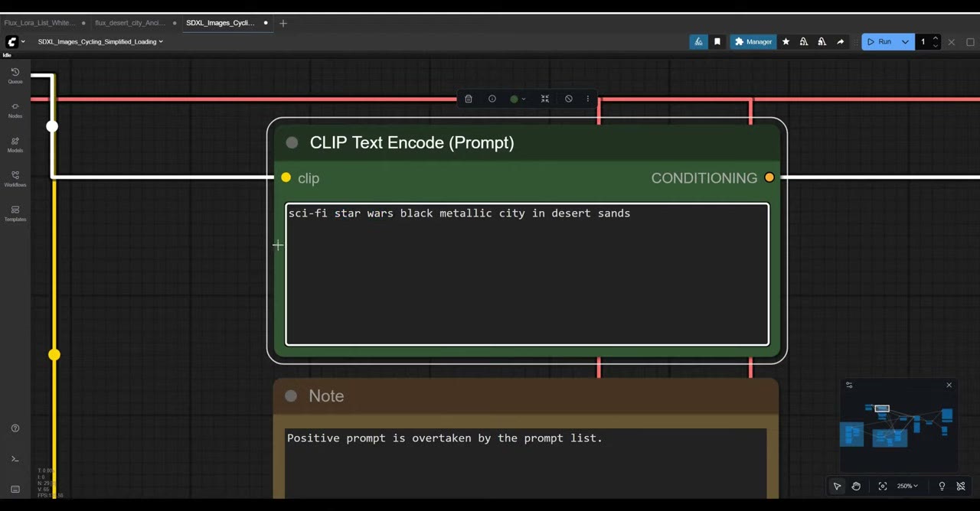The image size is (980, 511).
Task: Open the Models sidebar panel
Action: point(15,145)
